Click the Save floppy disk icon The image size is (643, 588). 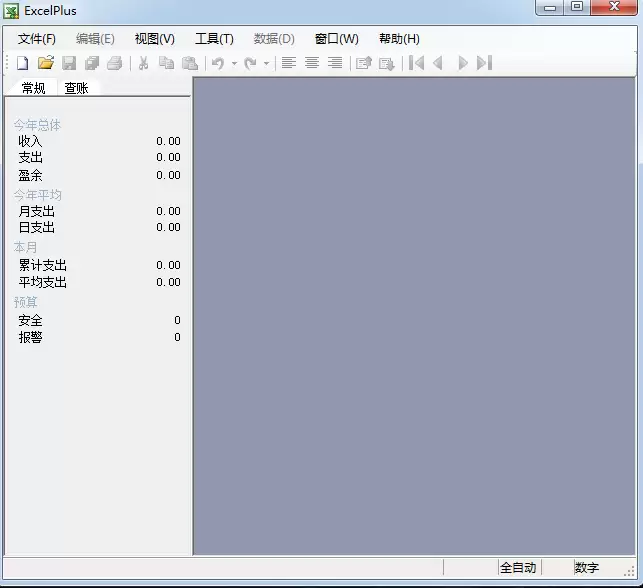(69, 63)
